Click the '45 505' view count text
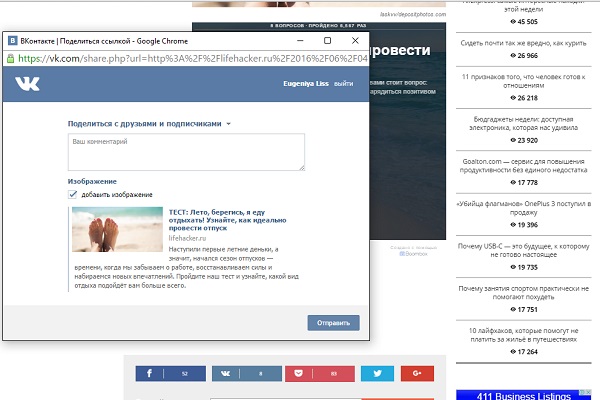The width and height of the screenshot is (600, 400). (x=527, y=22)
